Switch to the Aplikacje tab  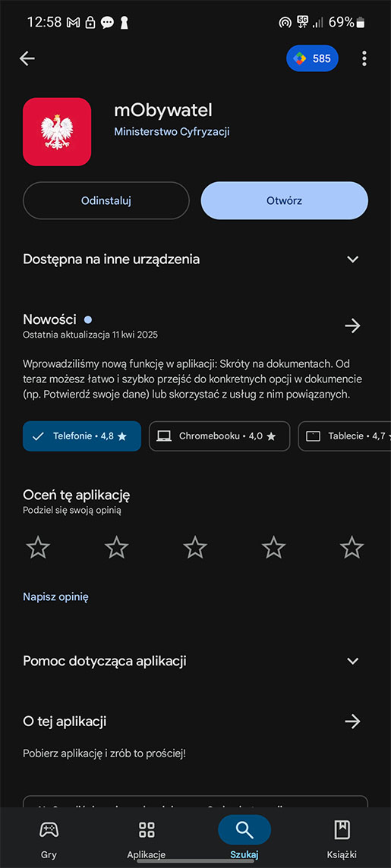(x=147, y=838)
